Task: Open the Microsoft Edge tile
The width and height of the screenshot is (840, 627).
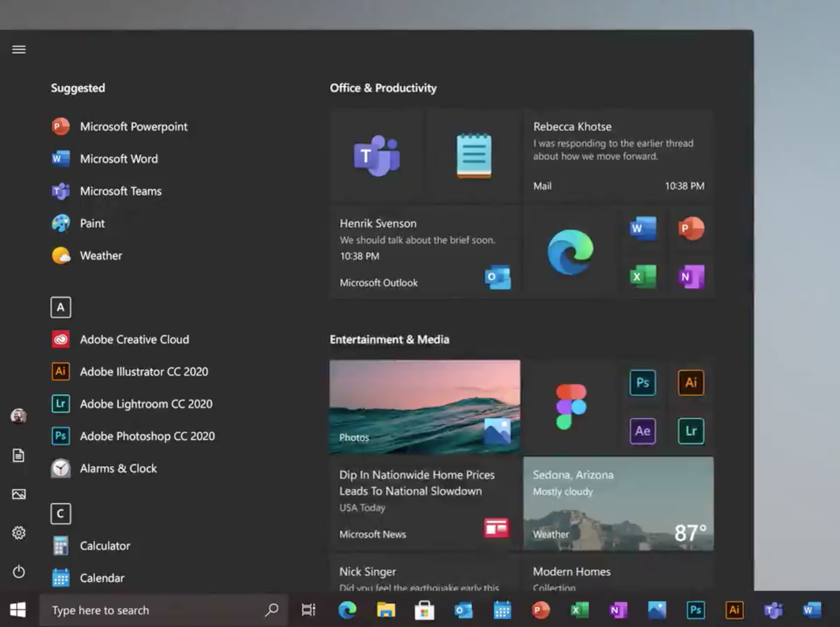Action: coord(570,252)
